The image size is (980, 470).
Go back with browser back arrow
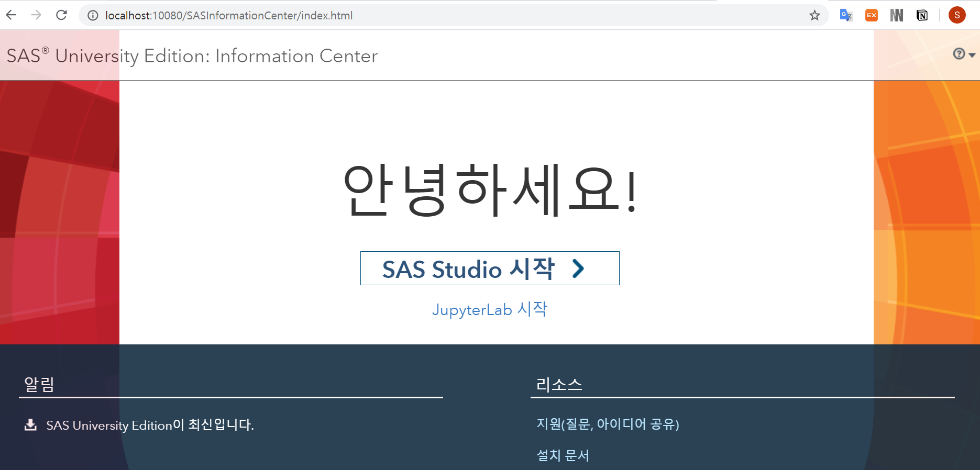pos(11,15)
